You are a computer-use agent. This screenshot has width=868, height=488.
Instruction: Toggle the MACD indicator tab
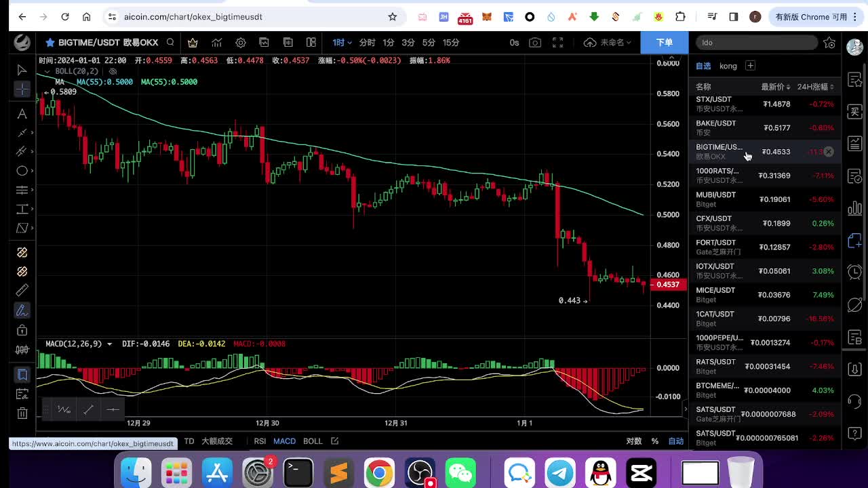pyautogui.click(x=284, y=441)
